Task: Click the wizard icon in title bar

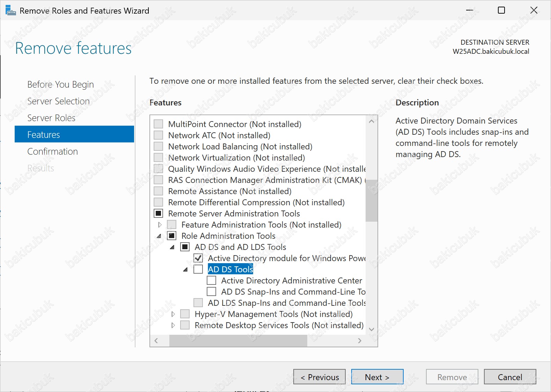Action: click(11, 10)
